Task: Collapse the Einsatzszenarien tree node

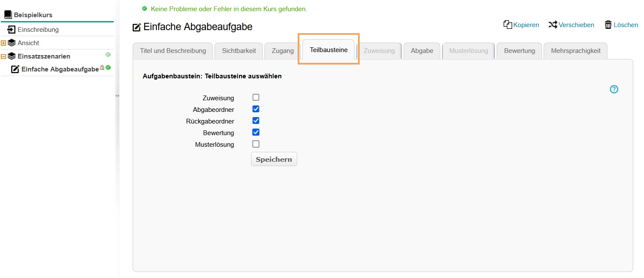Action: [x=3, y=56]
